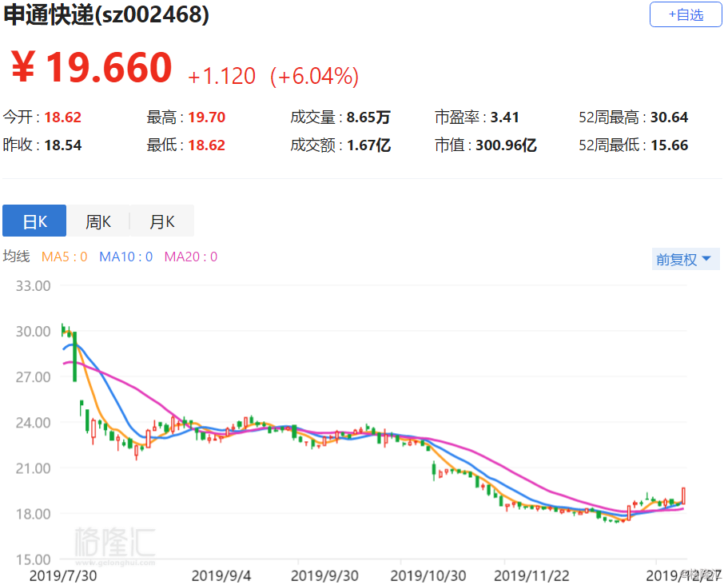Click the 24.00 price axis label
The height and width of the screenshot is (585, 728).
point(33,423)
